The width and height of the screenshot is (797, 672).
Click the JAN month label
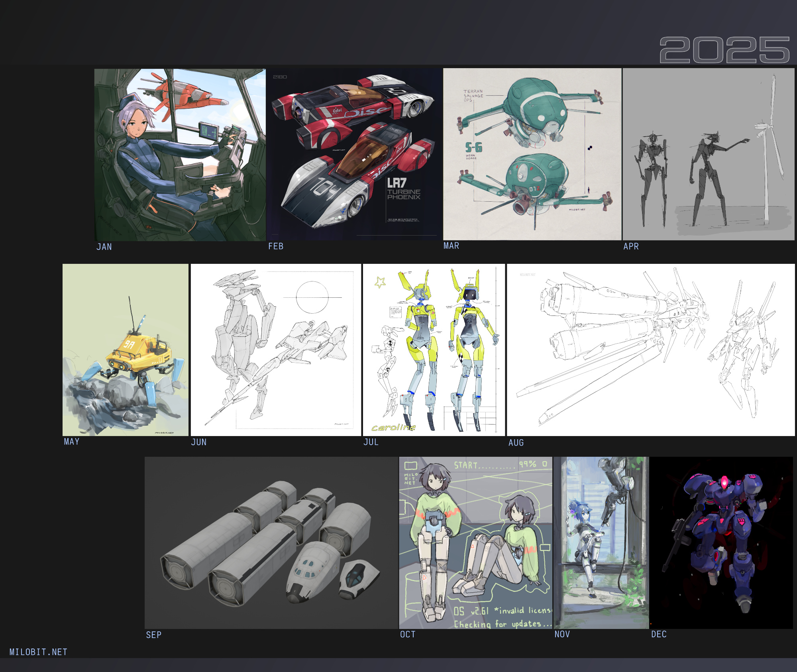104,247
